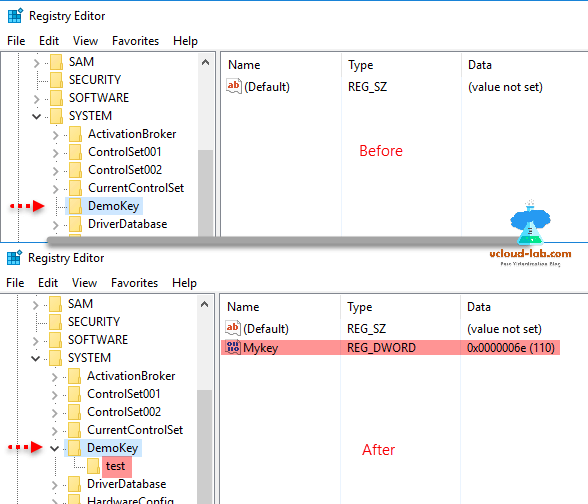Open Edit menu in bottom Registry Editor
This screenshot has height=504, width=588.
(48, 282)
